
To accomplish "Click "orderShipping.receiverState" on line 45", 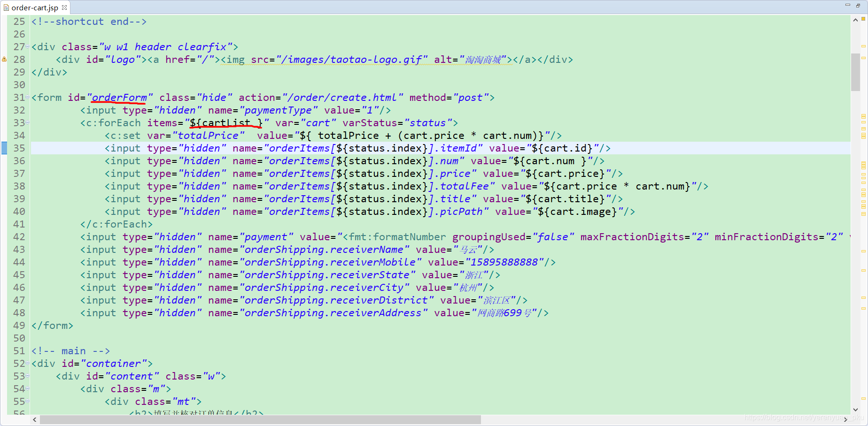I will [x=327, y=275].
